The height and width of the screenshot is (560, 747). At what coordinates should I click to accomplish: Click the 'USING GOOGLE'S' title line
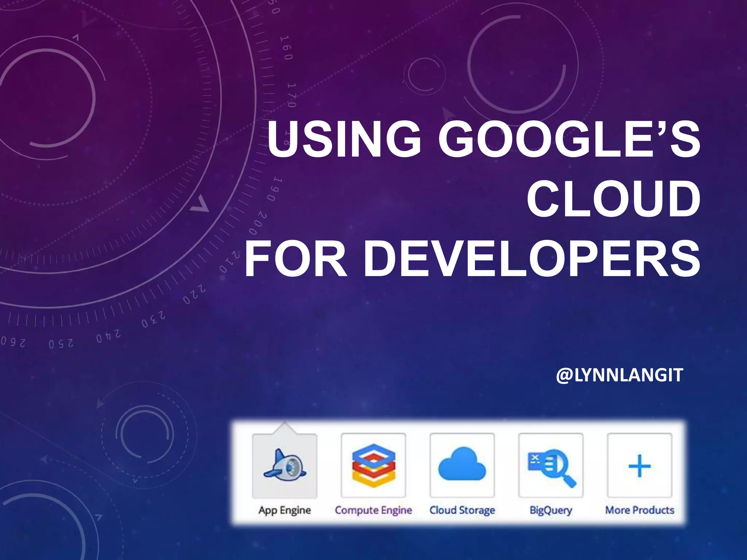pyautogui.click(x=484, y=139)
